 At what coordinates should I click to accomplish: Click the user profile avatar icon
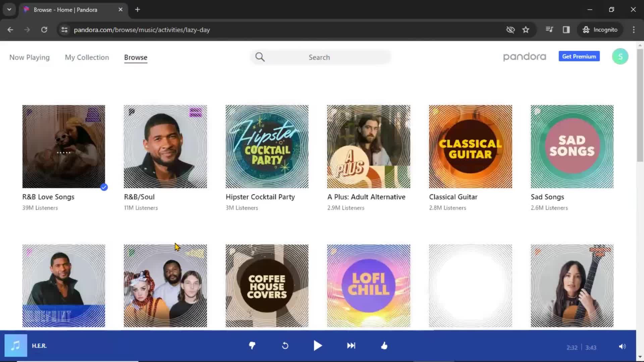(x=620, y=56)
